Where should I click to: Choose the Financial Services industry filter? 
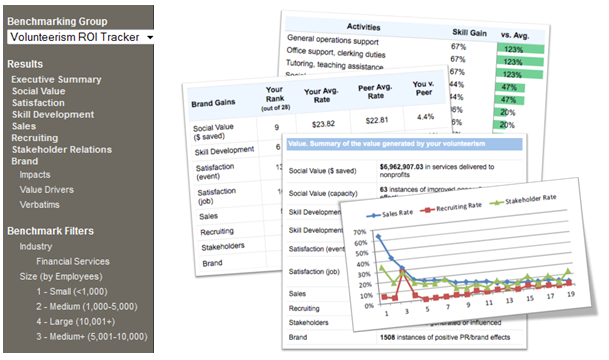tap(73, 261)
